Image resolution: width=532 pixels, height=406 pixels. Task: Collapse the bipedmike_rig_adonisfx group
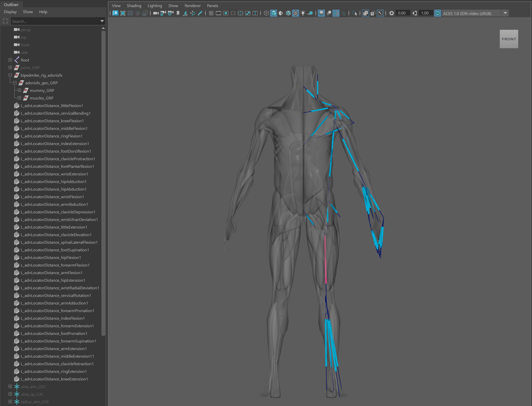coord(10,75)
